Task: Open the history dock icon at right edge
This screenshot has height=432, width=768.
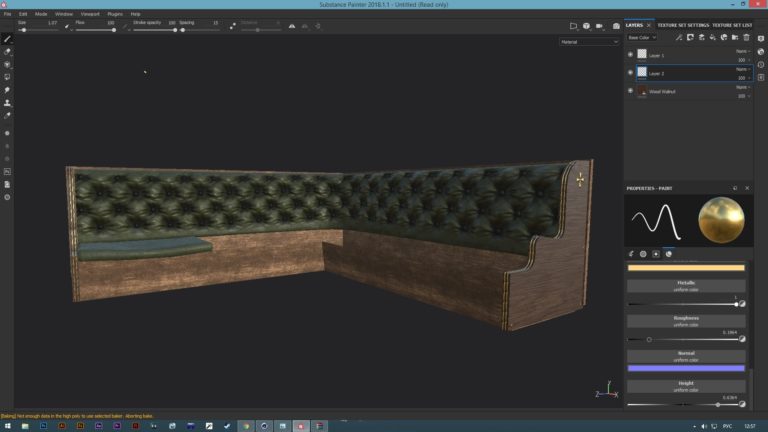Action: [x=761, y=64]
